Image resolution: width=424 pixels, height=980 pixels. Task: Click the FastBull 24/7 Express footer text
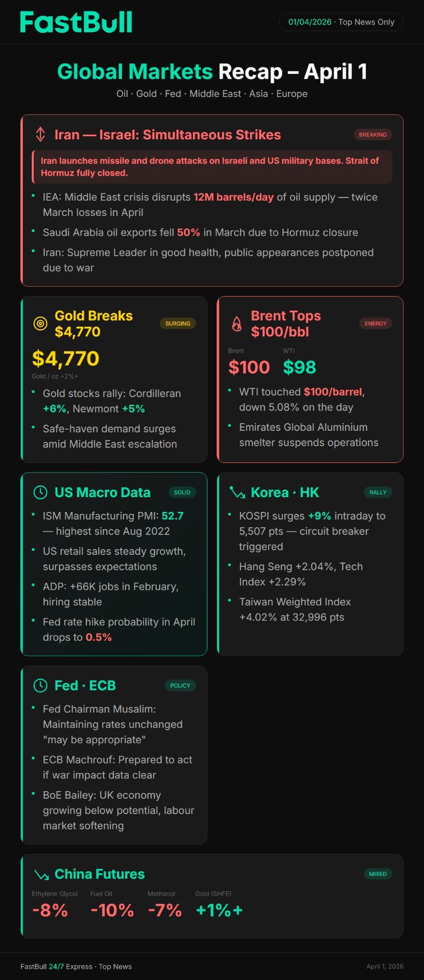coord(76,966)
